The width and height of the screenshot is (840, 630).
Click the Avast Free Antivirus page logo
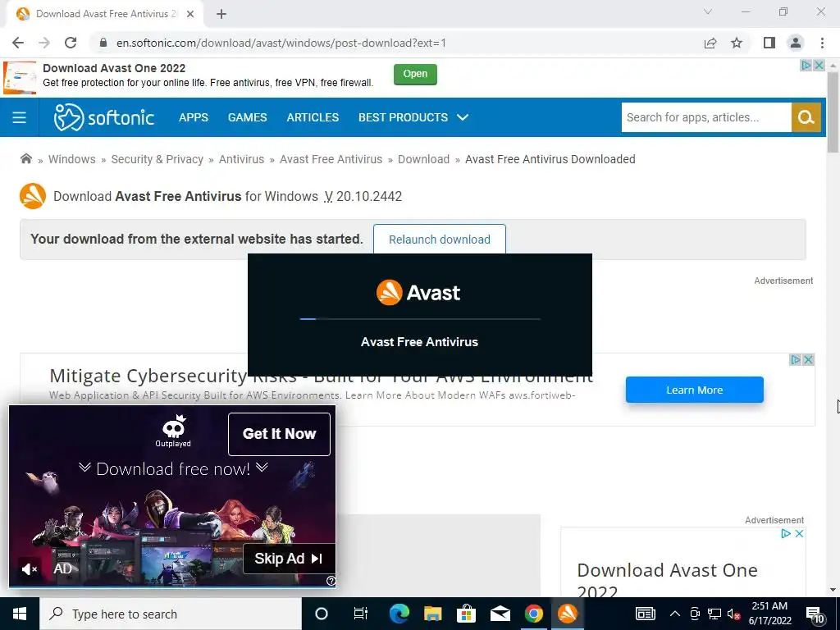click(x=33, y=196)
